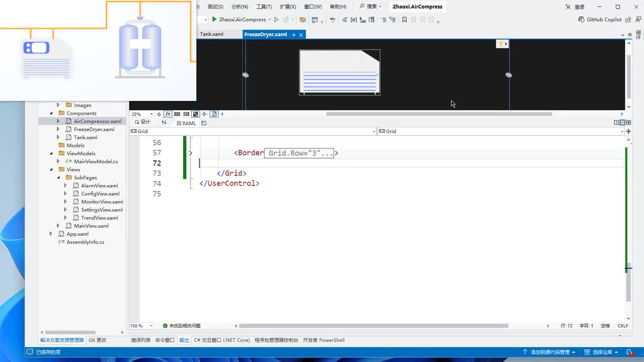Click the pop-out XAML icon next to XAML tab
The width and height of the screenshot is (644, 362).
pyautogui.click(x=204, y=123)
